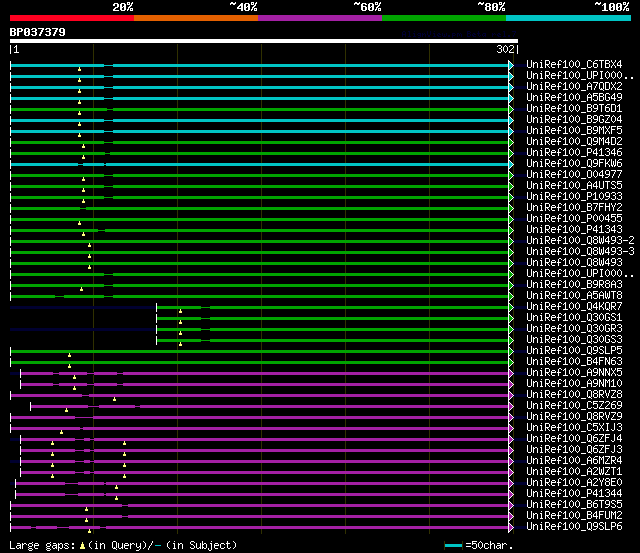
Task: Select the UniRef100_P10933 label
Action: click(574, 197)
